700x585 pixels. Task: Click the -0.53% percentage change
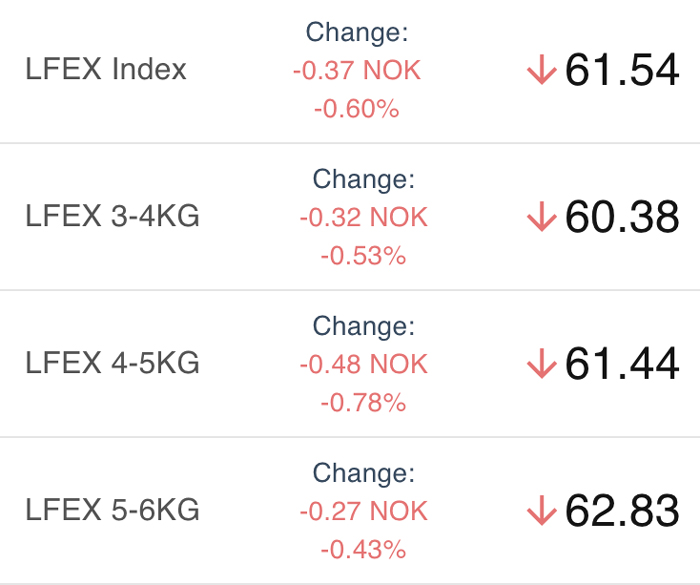363,256
